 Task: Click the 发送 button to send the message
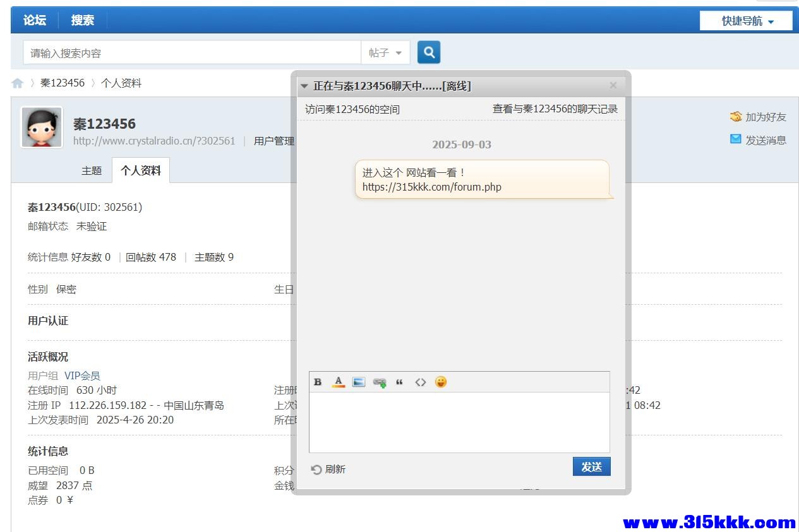[591, 466]
